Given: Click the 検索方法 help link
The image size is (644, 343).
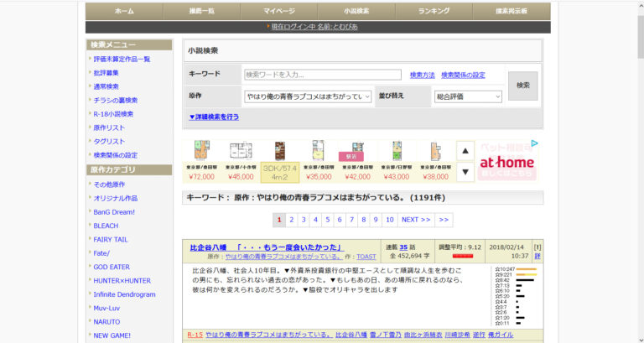Looking at the screenshot, I should coord(422,75).
